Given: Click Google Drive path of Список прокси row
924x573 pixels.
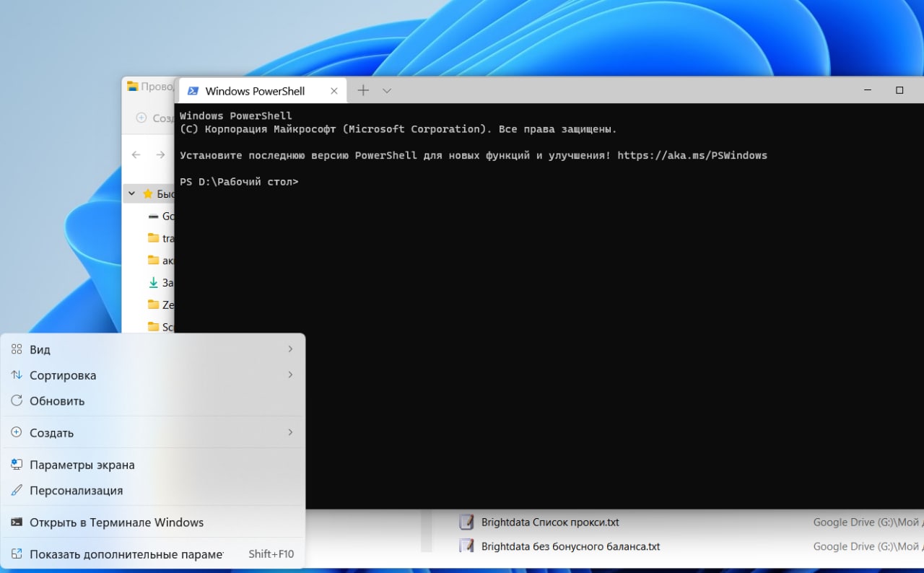Looking at the screenshot, I should click(868, 522).
